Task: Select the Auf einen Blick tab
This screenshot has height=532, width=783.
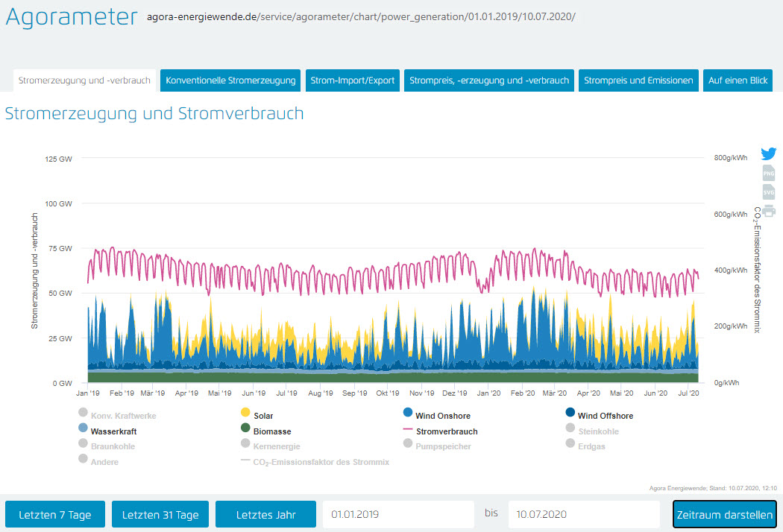Action: coord(737,80)
